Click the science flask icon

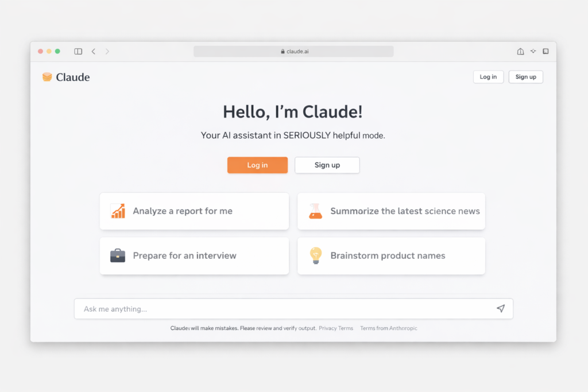[x=315, y=211]
